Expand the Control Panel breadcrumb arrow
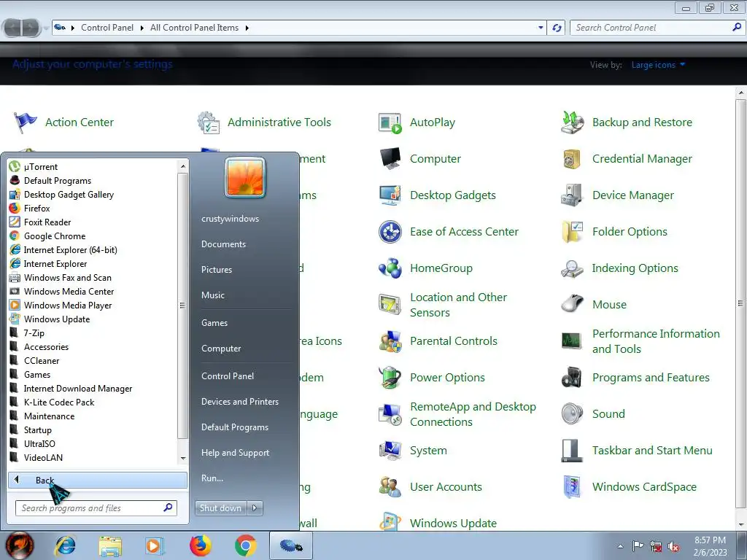The height and width of the screenshot is (560, 747). (x=142, y=28)
